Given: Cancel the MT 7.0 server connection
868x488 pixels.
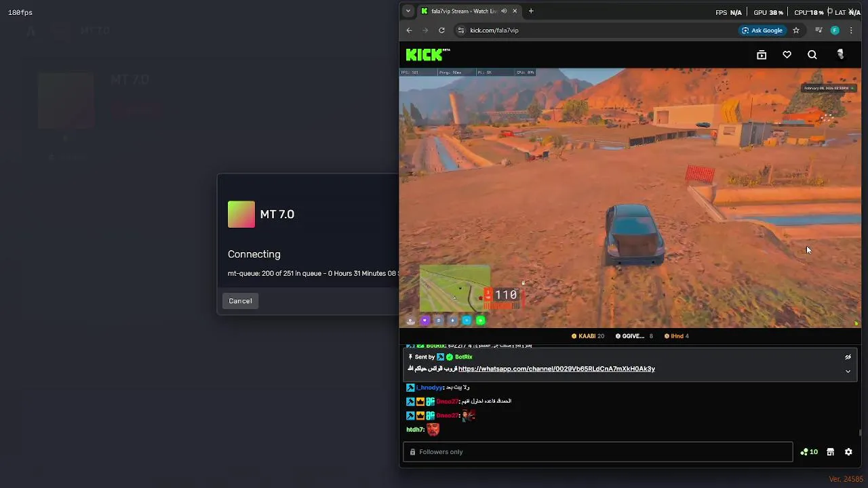Looking at the screenshot, I should (240, 301).
